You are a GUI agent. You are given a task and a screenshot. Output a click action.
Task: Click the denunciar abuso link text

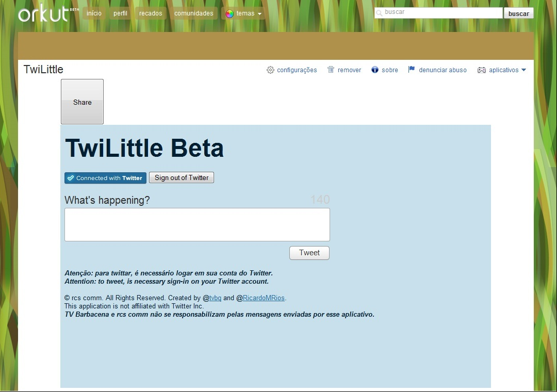coord(443,70)
